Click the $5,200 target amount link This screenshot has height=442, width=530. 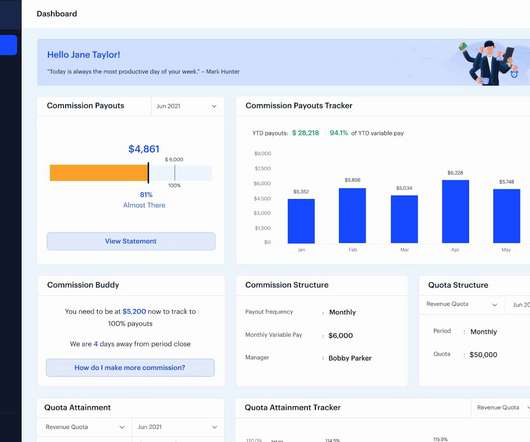click(x=134, y=311)
